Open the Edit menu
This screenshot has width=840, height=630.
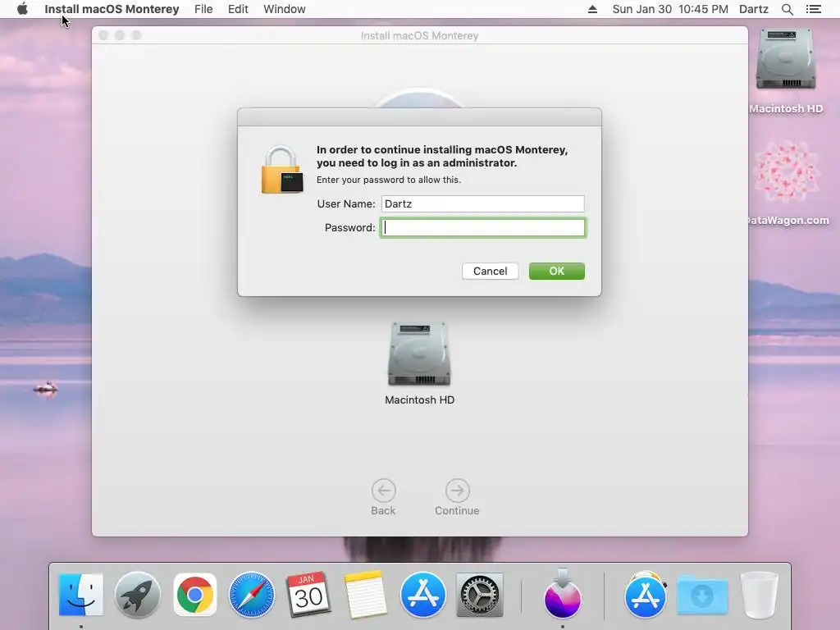pos(238,9)
